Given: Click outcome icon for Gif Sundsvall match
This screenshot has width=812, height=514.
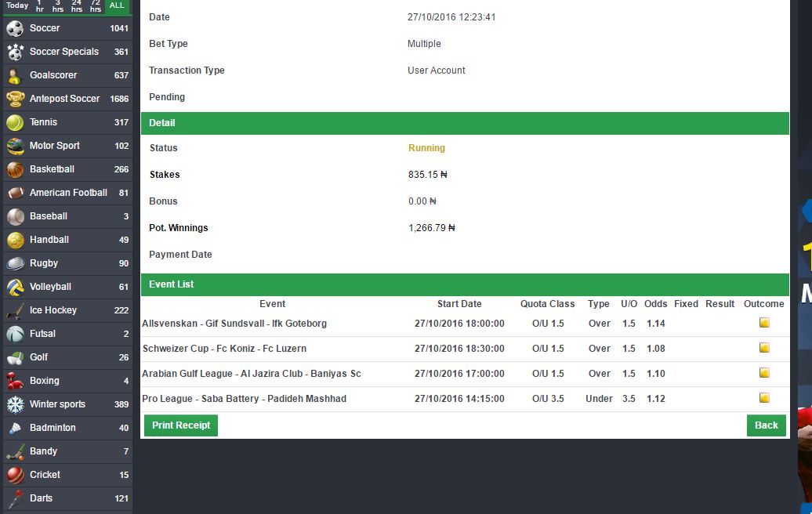Looking at the screenshot, I should [x=764, y=323].
